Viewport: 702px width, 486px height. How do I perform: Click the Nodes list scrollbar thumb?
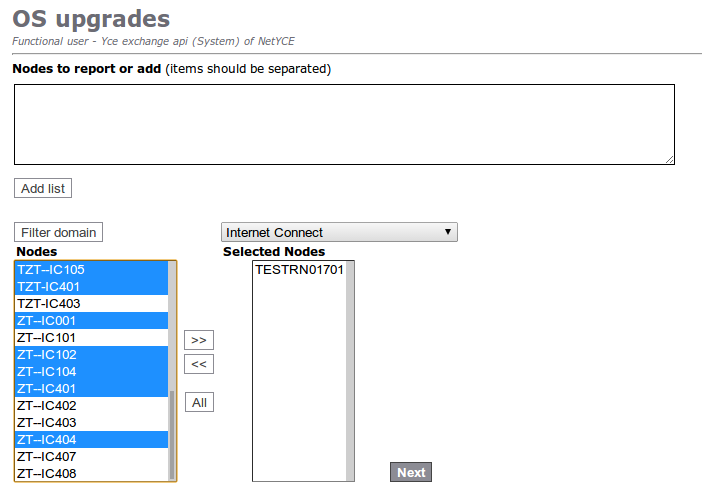172,433
